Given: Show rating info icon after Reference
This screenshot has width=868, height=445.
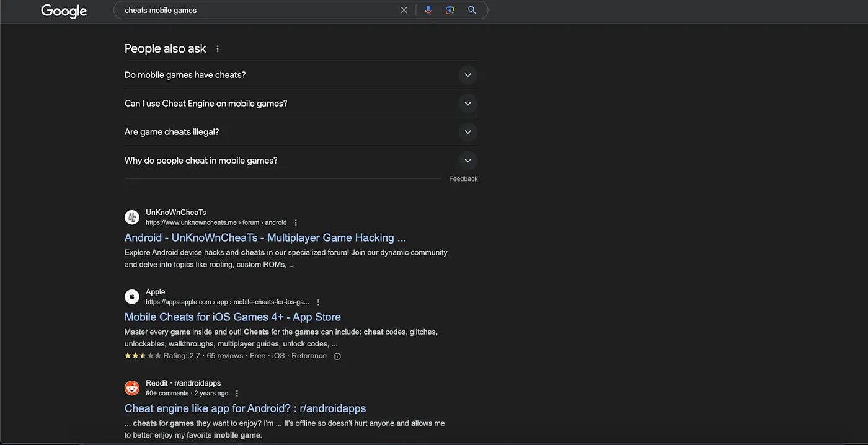Looking at the screenshot, I should pyautogui.click(x=337, y=356).
